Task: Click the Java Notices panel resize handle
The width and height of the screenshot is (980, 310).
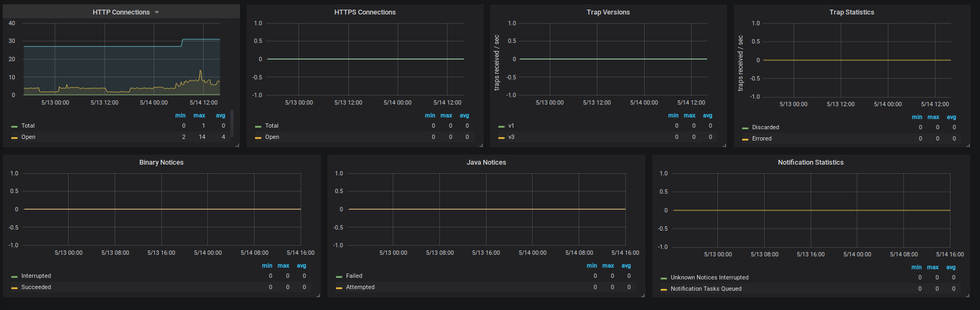Action: click(643, 295)
